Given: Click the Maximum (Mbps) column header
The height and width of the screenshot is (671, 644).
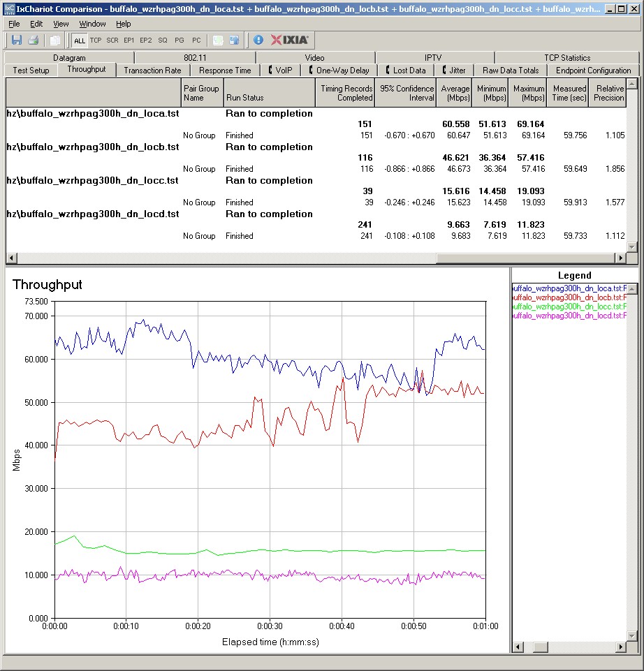Looking at the screenshot, I should click(x=527, y=93).
